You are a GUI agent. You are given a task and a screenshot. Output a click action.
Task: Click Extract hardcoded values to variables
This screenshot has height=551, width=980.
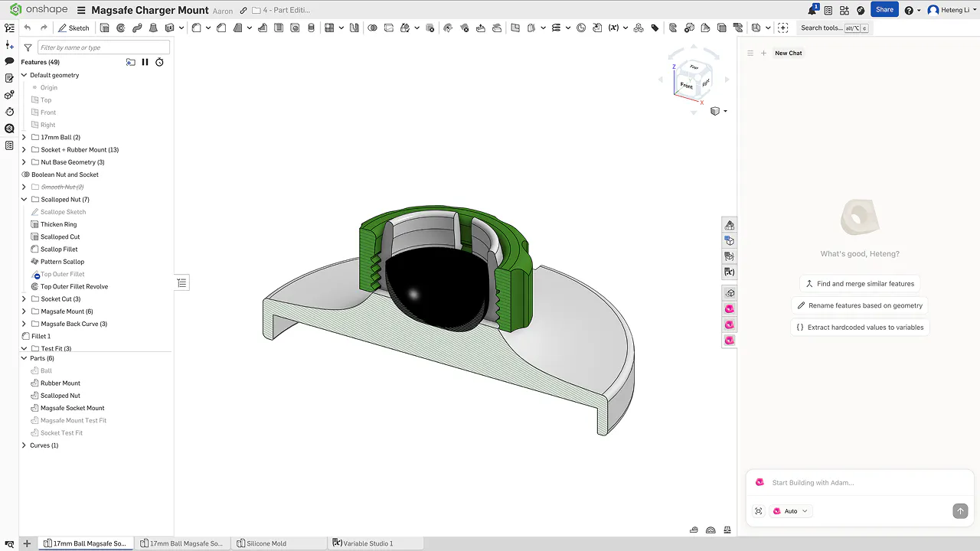(860, 327)
